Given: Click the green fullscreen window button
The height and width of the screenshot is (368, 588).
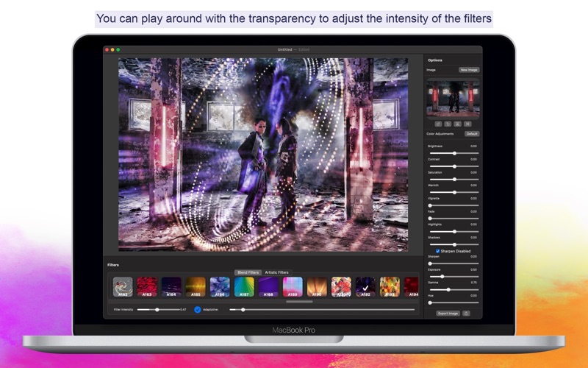Looking at the screenshot, I should pyautogui.click(x=118, y=49).
